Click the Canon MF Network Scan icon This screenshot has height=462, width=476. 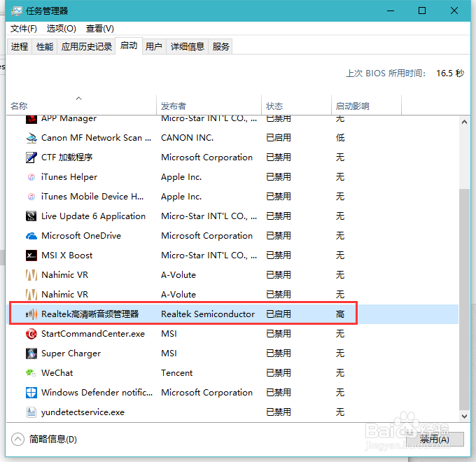(x=31, y=138)
